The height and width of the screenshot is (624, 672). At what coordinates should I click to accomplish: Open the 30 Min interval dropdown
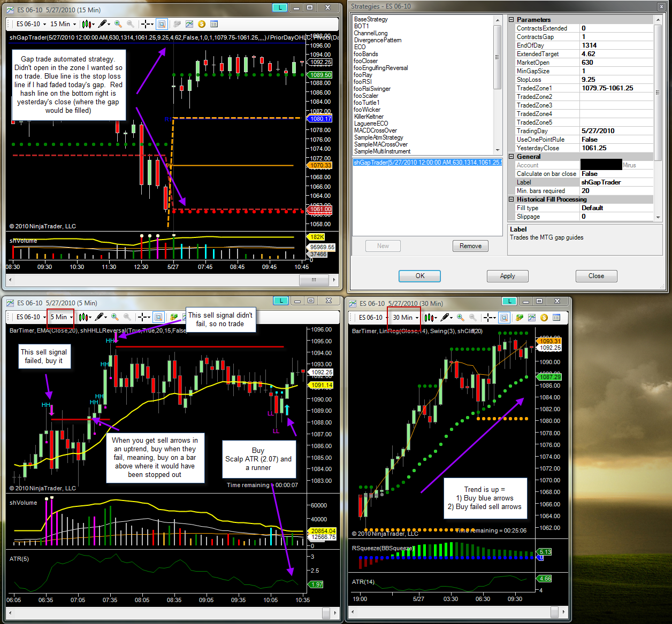(406, 318)
